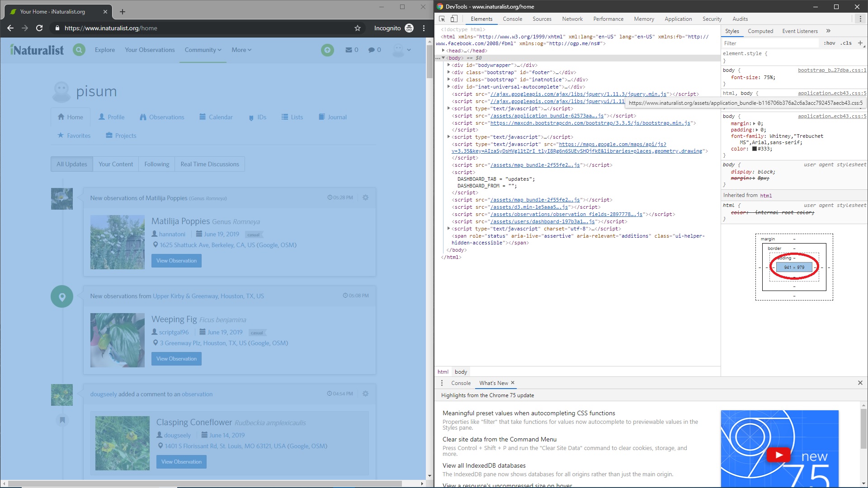Viewport: 868px width, 488px height.
Task: Bookmark page with star icon
Action: pos(358,28)
